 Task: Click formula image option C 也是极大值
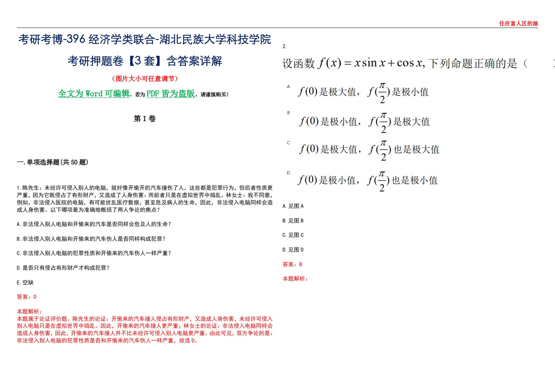pyautogui.click(x=369, y=150)
